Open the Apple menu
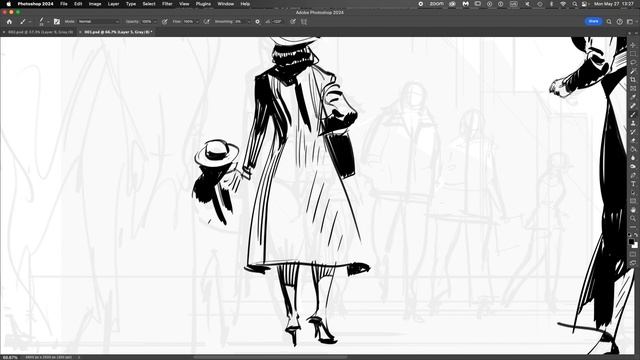Screen dimensions: 640x360 (9, 4)
